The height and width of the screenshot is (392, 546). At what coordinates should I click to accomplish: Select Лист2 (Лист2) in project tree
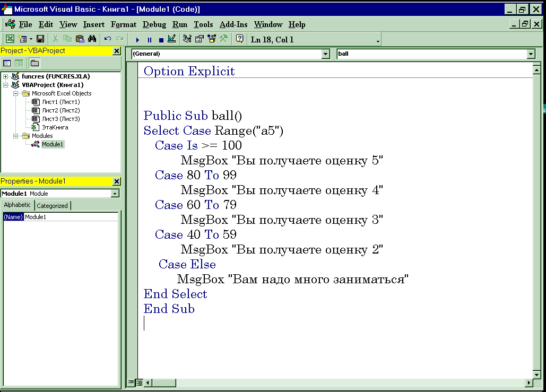click(61, 110)
